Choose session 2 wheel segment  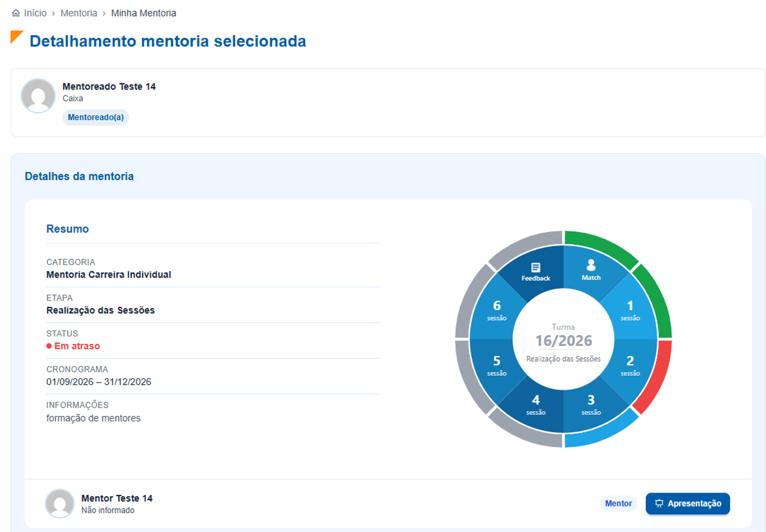tap(630, 366)
